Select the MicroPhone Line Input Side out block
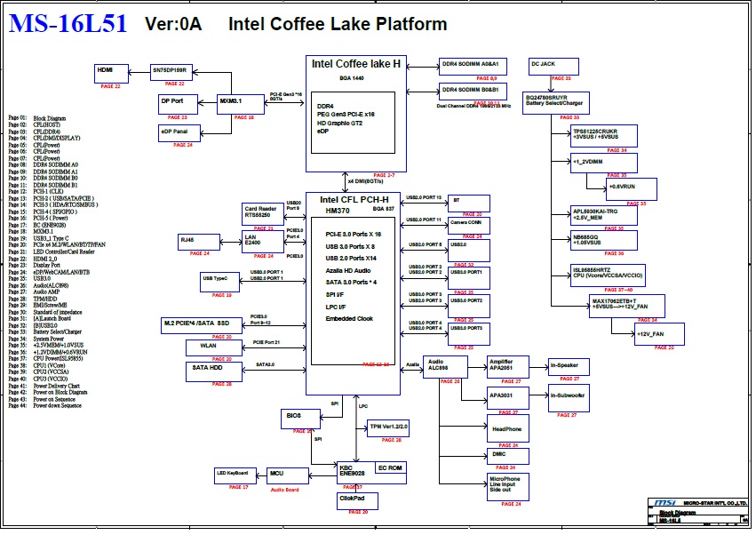 pos(507,487)
